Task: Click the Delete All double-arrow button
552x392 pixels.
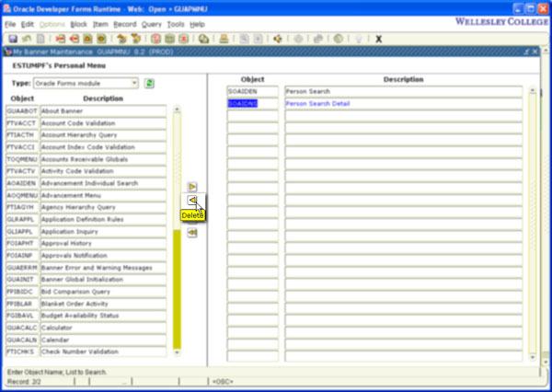Action: coord(192,233)
